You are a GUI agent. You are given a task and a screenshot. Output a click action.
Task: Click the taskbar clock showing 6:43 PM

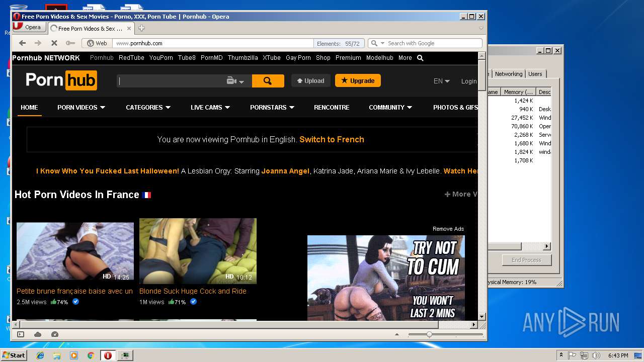pyautogui.click(x=618, y=355)
